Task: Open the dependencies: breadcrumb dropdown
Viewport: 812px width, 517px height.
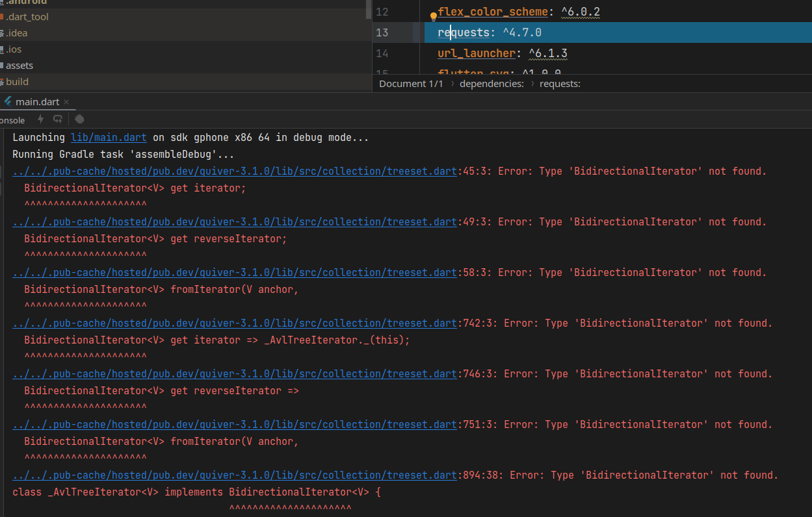Action: pos(491,83)
